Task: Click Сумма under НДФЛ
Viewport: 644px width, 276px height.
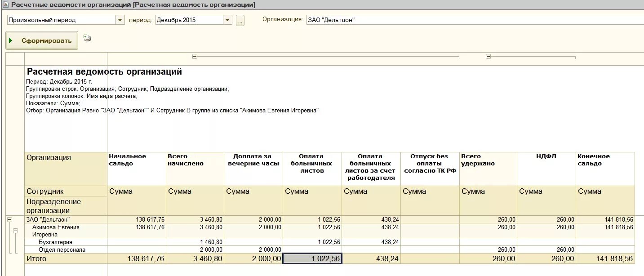Action: point(547,200)
